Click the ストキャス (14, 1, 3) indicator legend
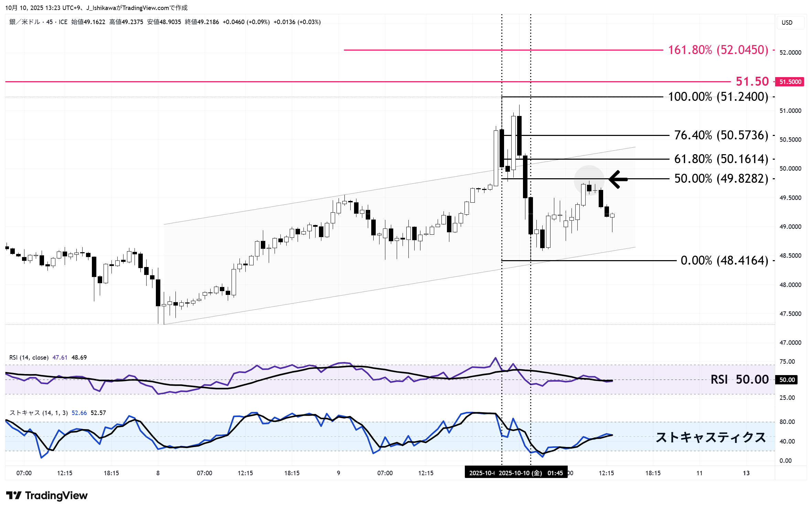This screenshot has width=812, height=511. (39, 413)
